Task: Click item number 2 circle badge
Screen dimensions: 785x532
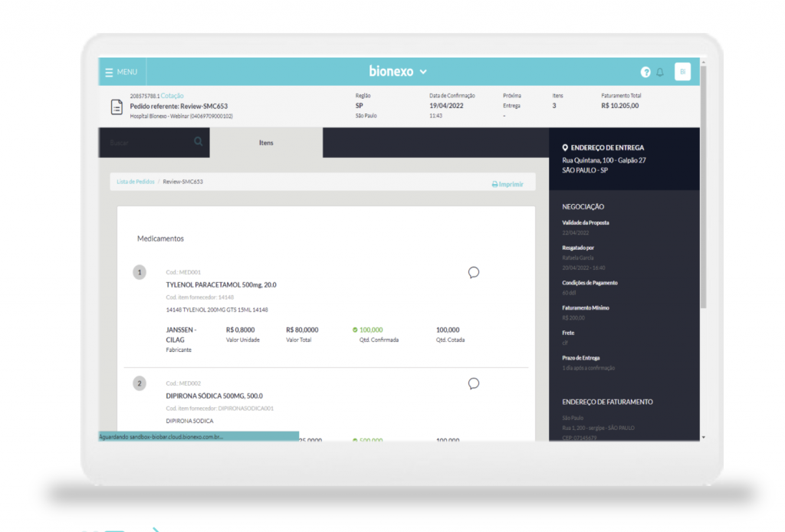Action: [140, 383]
